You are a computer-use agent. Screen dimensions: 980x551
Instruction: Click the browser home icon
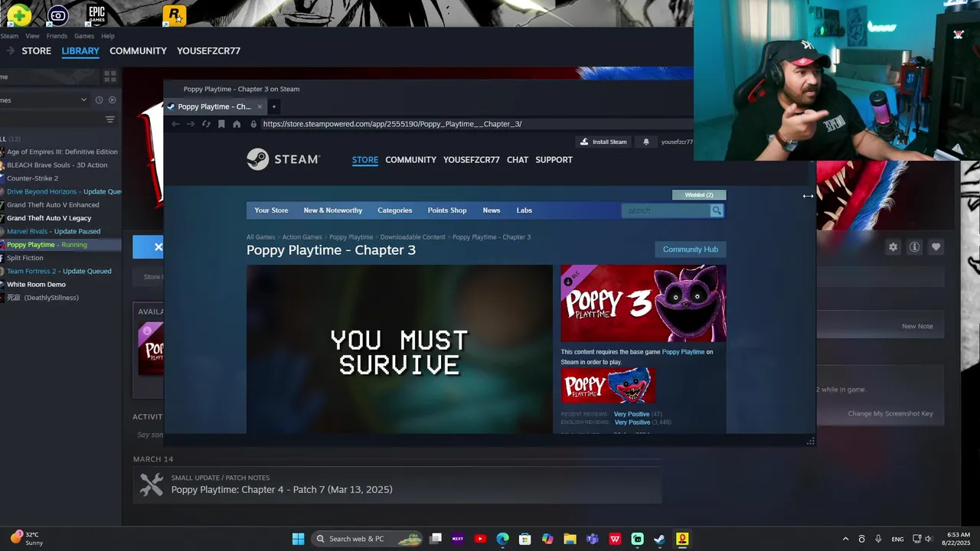(237, 124)
